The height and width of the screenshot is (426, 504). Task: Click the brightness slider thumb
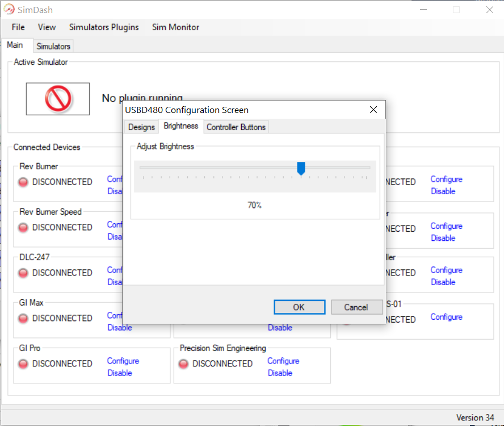click(301, 168)
